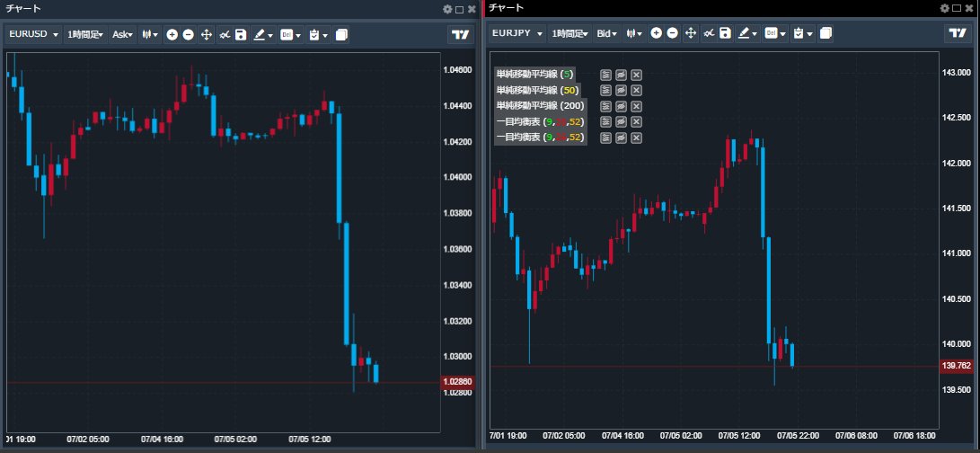980x453 pixels.
Task: Zoom out on the EURJPY chart
Action: click(672, 34)
